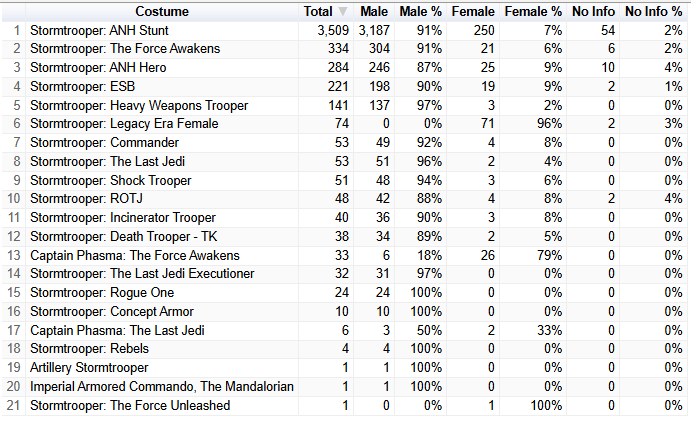Click the total value 334
Image resolution: width=691 pixels, height=423 pixels.
[338, 49]
